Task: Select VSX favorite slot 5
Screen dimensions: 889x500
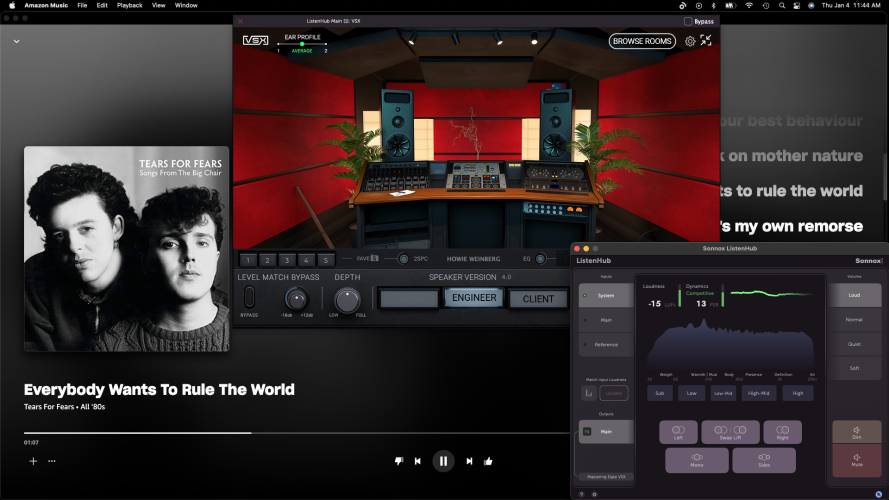Action: (x=326, y=260)
